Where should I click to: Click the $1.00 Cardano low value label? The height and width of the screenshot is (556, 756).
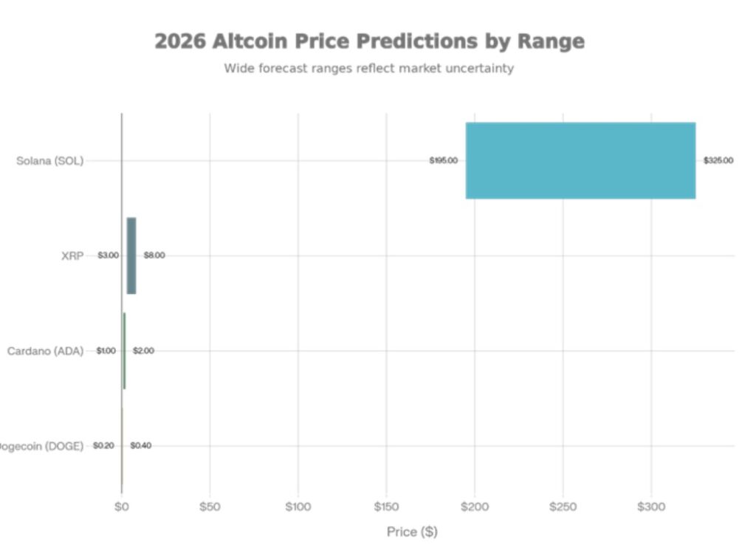106,351
